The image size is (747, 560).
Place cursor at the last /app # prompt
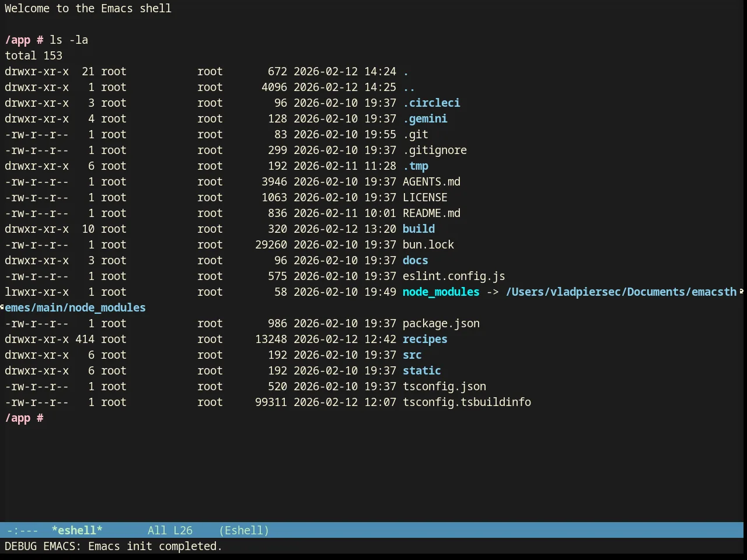24,418
